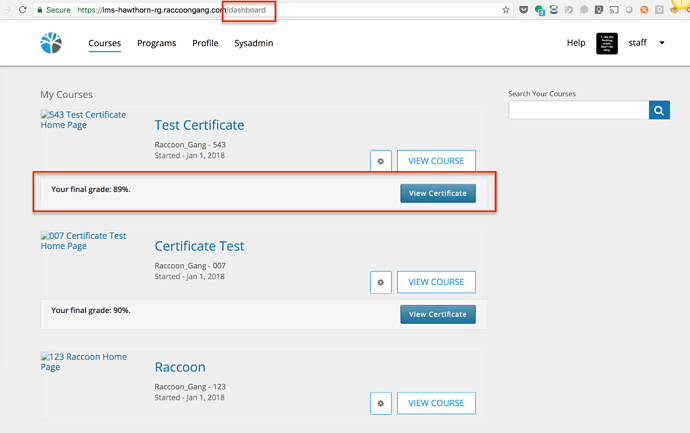Image resolution: width=690 pixels, height=433 pixels.
Task: Click the Help link
Action: click(x=576, y=43)
